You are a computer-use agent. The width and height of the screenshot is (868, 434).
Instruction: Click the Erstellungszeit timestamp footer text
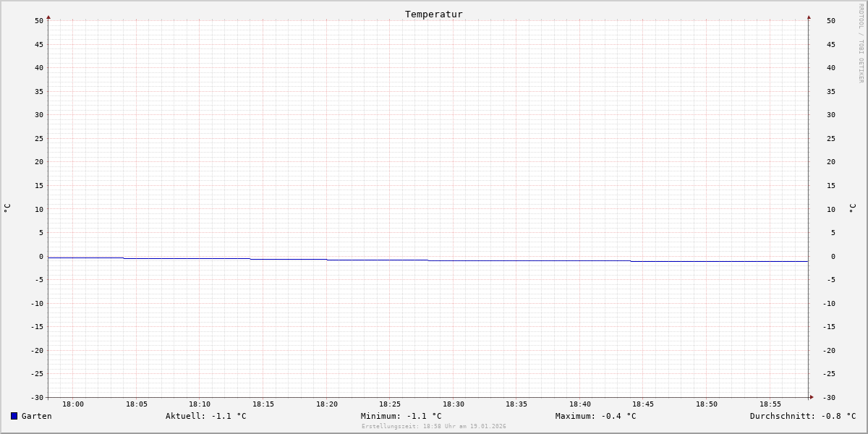pyautogui.click(x=434, y=426)
